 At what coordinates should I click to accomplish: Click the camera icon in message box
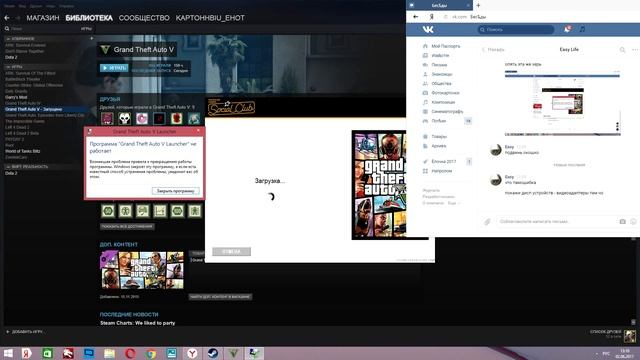[x=622, y=221]
